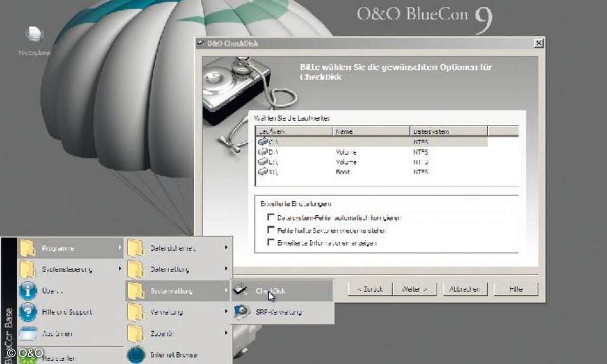Select drive D:\ in the drive list
Viewport: 607px width, 364px height.
click(371, 152)
